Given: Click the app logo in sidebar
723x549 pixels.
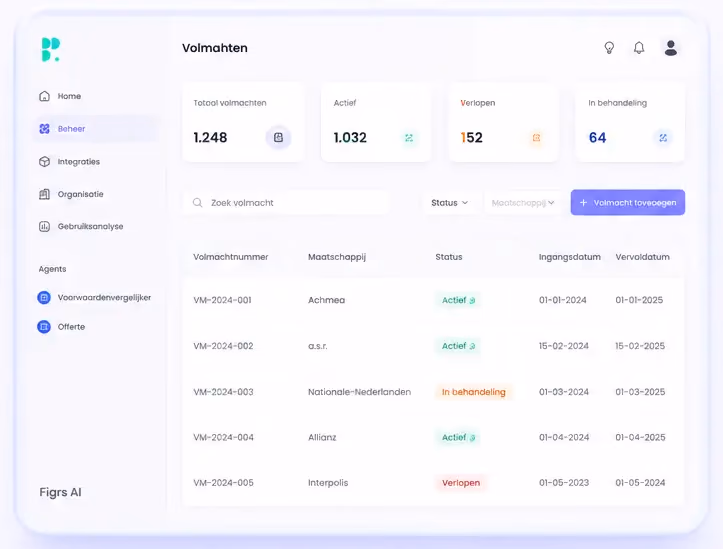Looking at the screenshot, I should [51, 49].
